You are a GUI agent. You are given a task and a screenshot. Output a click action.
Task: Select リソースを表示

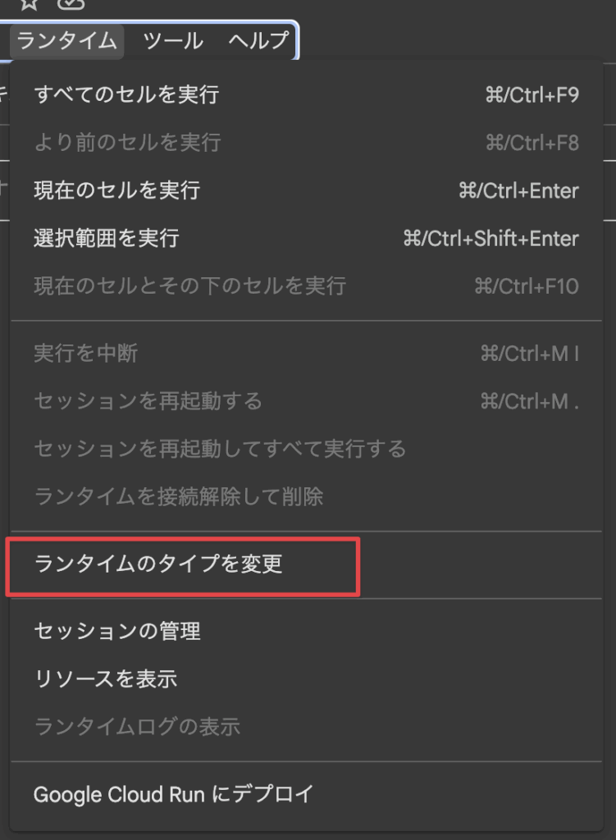(x=307, y=679)
